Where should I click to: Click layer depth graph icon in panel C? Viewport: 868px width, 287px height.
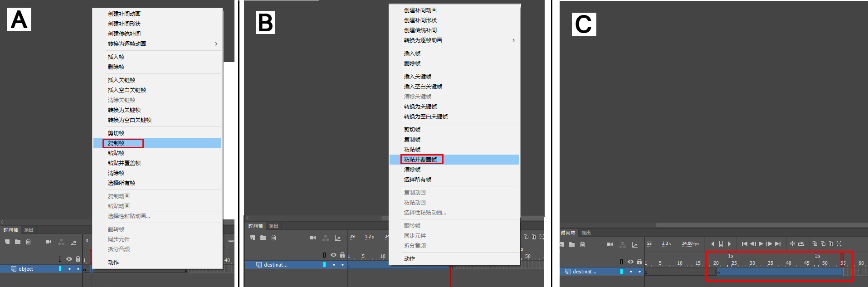[x=635, y=245]
